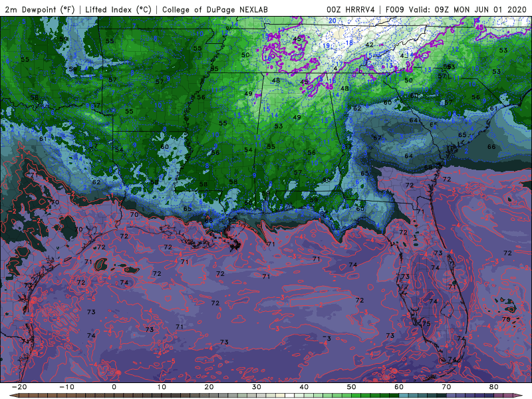The height and width of the screenshot is (399, 532).
Task: Click the 'Lifted Index (°C)' header label
Action: tap(118, 9)
